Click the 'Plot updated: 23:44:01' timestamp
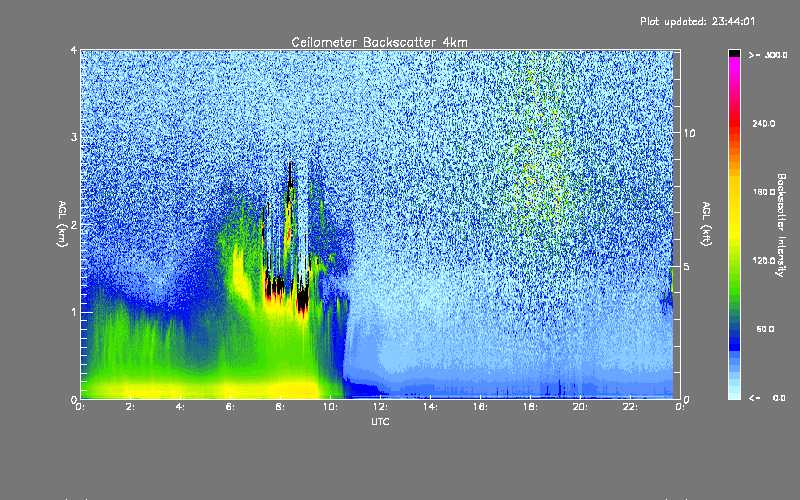This screenshot has height=500, width=800. coord(697,21)
